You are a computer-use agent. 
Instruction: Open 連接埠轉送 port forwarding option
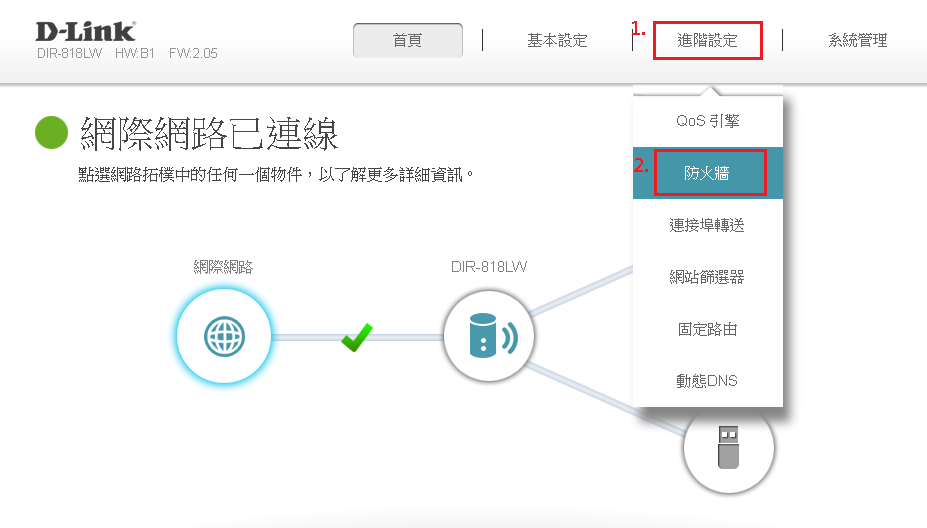click(x=707, y=225)
